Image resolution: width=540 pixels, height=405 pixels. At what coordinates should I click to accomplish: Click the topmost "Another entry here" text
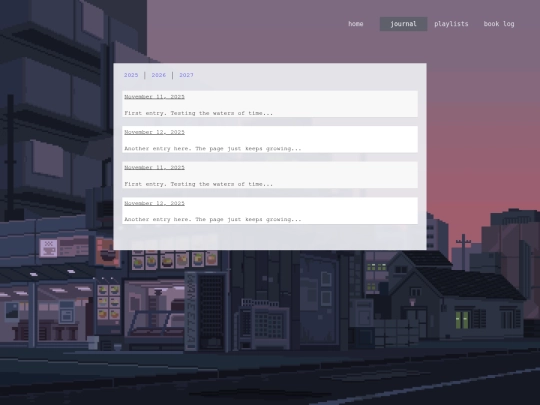[156, 148]
